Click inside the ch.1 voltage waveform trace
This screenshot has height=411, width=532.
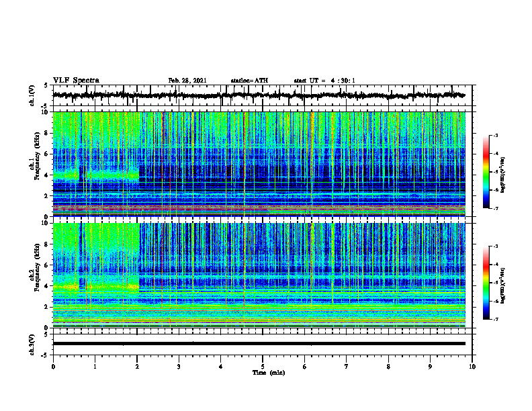[259, 95]
